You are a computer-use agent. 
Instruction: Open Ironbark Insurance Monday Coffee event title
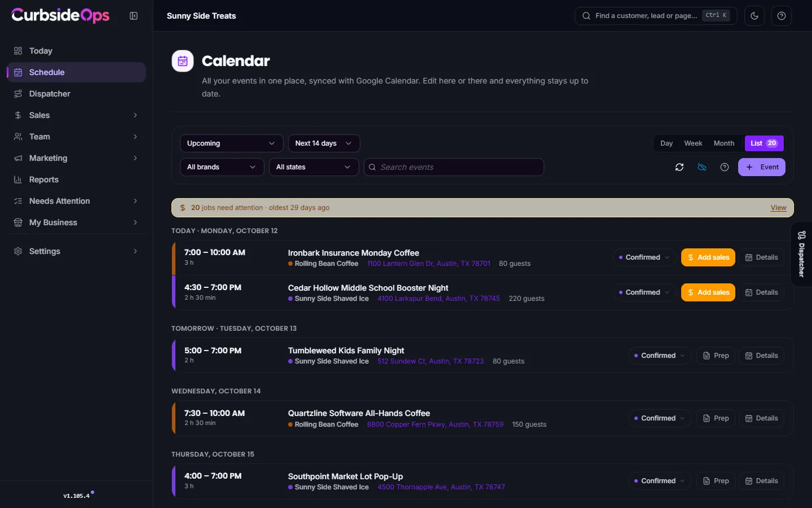point(354,253)
